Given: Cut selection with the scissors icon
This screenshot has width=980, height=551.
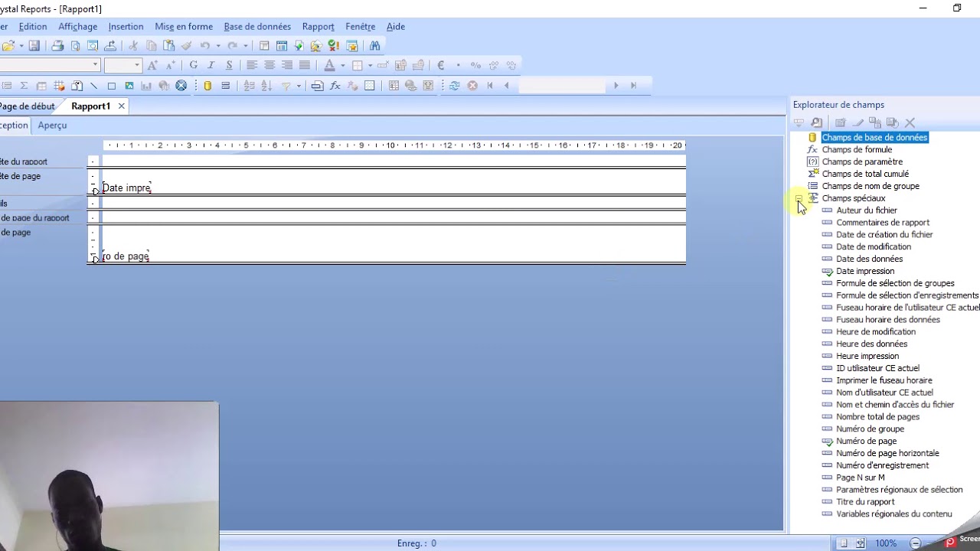Looking at the screenshot, I should coord(133,46).
